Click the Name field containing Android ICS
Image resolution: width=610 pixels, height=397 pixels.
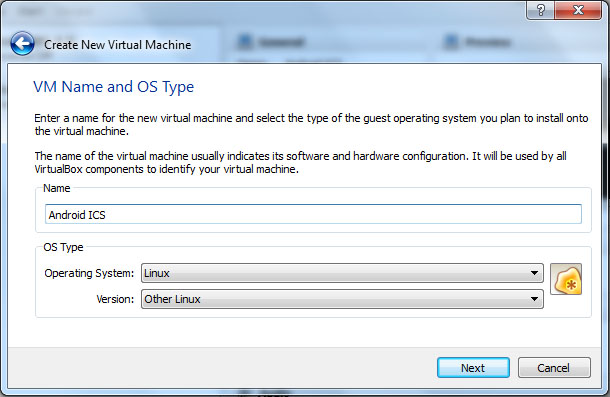(x=313, y=214)
